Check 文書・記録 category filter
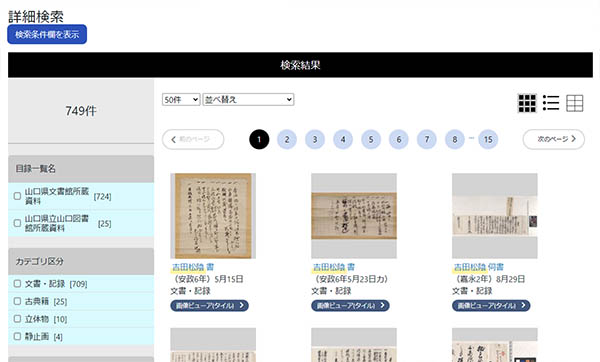Viewport: 600px width, 362px height. (17, 284)
